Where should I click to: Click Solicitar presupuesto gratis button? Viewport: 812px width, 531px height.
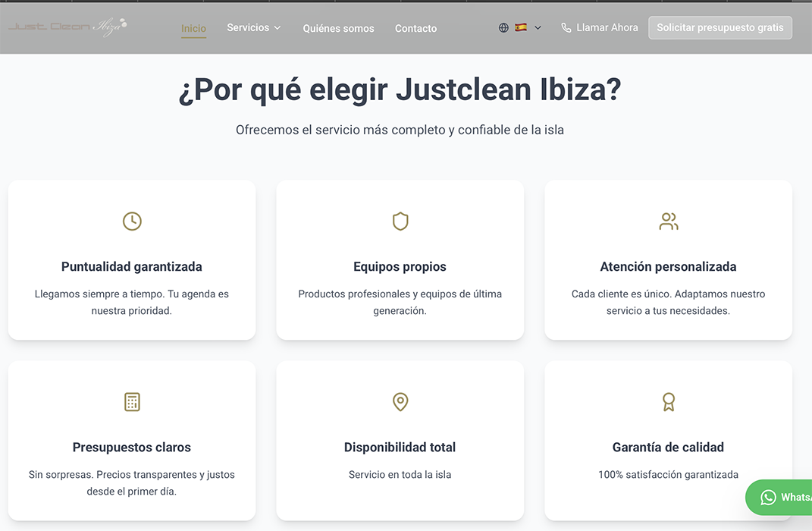pos(720,28)
